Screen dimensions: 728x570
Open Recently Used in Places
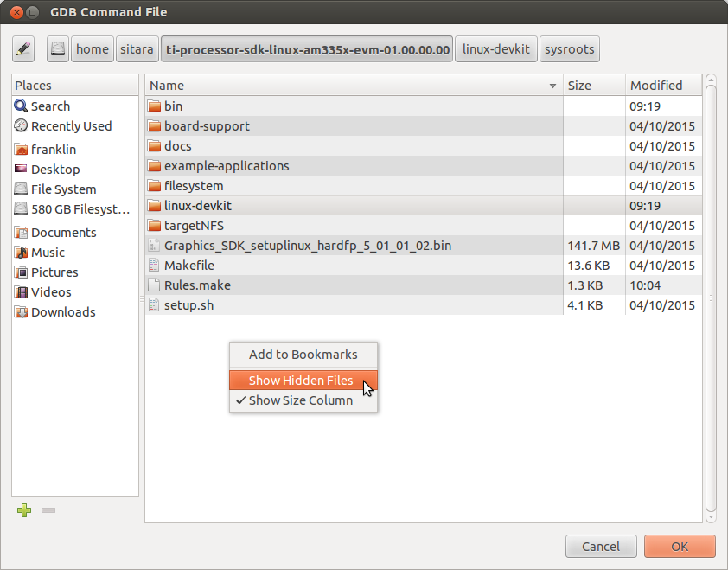[x=71, y=125]
